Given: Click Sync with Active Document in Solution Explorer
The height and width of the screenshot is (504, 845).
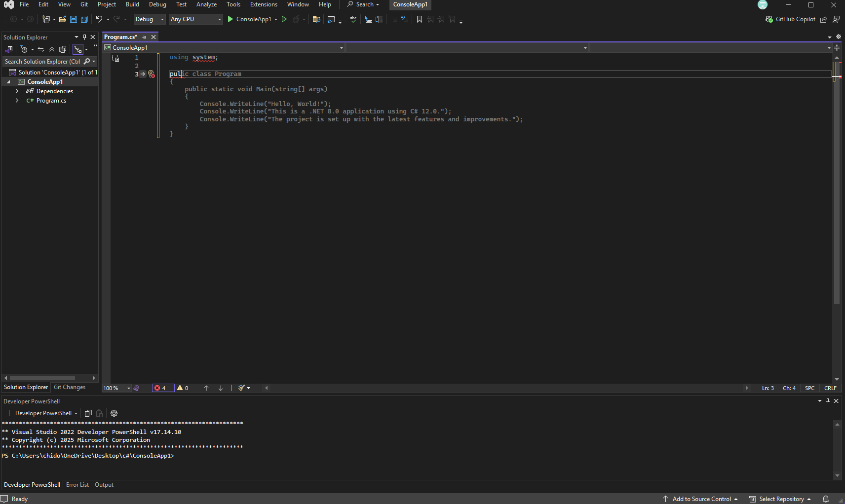Looking at the screenshot, I should click(41, 49).
